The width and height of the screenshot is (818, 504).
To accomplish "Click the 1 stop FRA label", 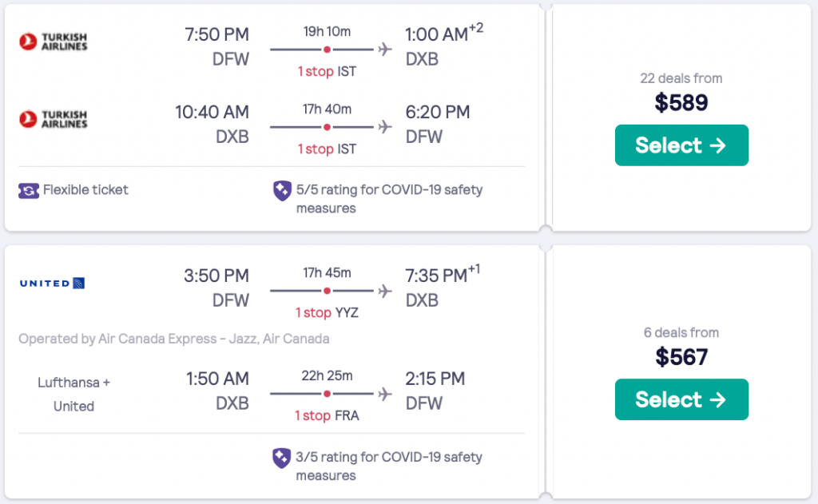I will tap(327, 416).
